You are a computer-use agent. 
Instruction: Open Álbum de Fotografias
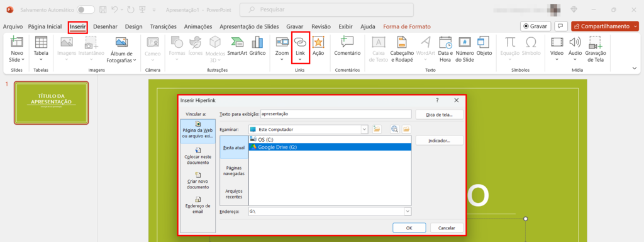(x=121, y=49)
